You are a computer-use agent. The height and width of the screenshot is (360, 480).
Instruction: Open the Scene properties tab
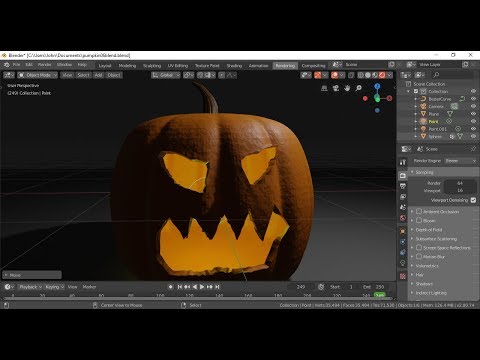point(403,207)
